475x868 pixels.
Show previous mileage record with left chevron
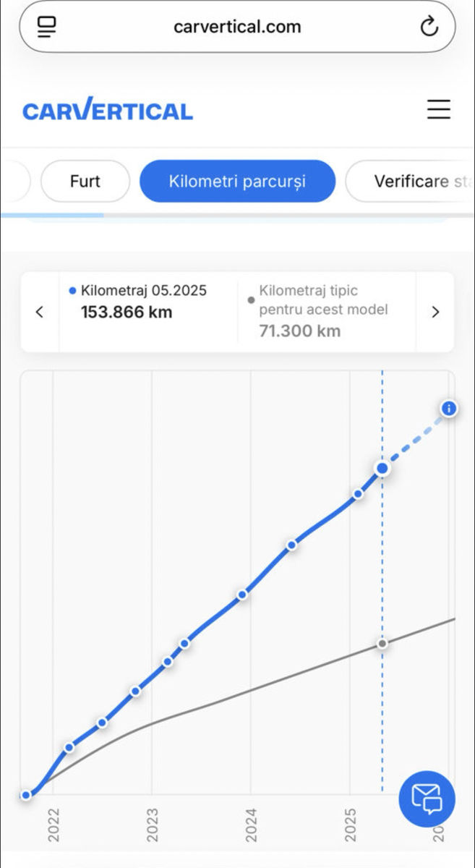coord(40,312)
